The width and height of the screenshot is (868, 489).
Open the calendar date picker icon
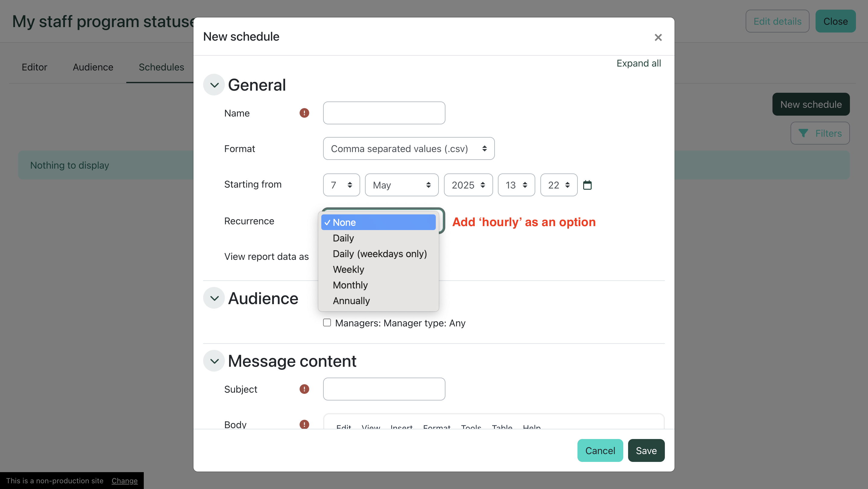[587, 185]
